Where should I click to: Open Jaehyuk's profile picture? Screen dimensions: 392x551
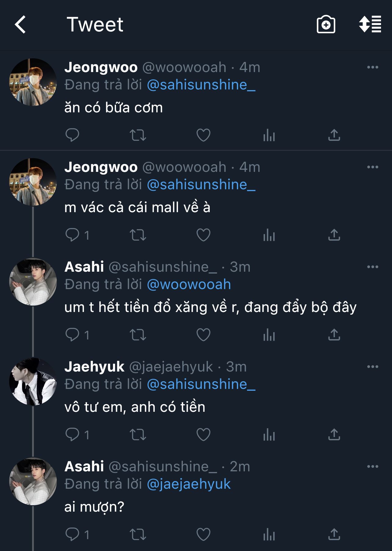[x=33, y=382]
